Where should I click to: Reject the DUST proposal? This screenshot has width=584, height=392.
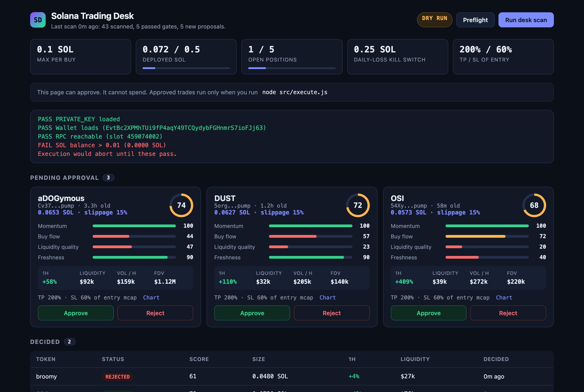331,313
